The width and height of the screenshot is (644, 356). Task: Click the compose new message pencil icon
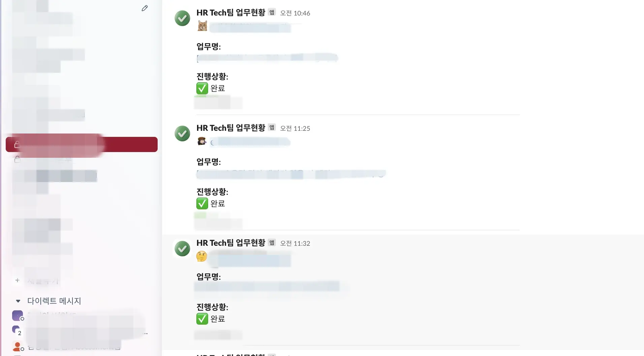144,8
